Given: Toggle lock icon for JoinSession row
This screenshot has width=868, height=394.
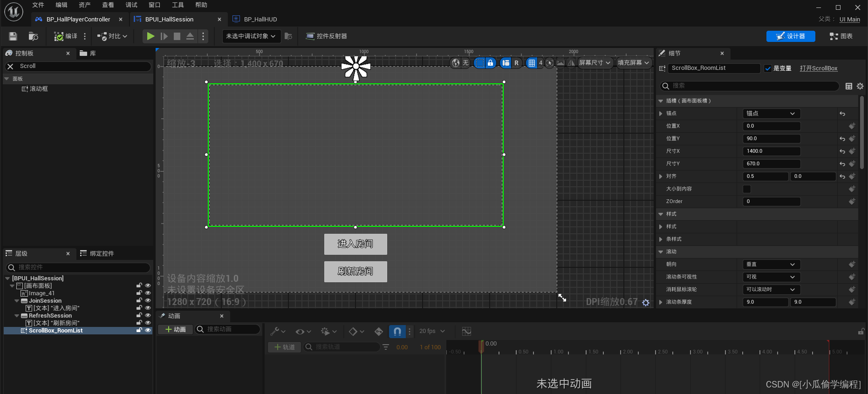Looking at the screenshot, I should pos(139,301).
